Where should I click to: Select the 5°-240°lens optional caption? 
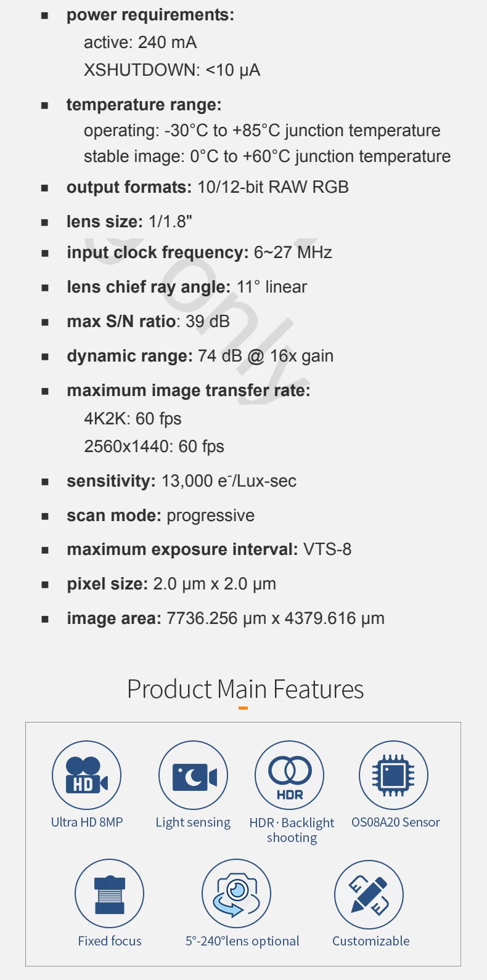click(242, 941)
